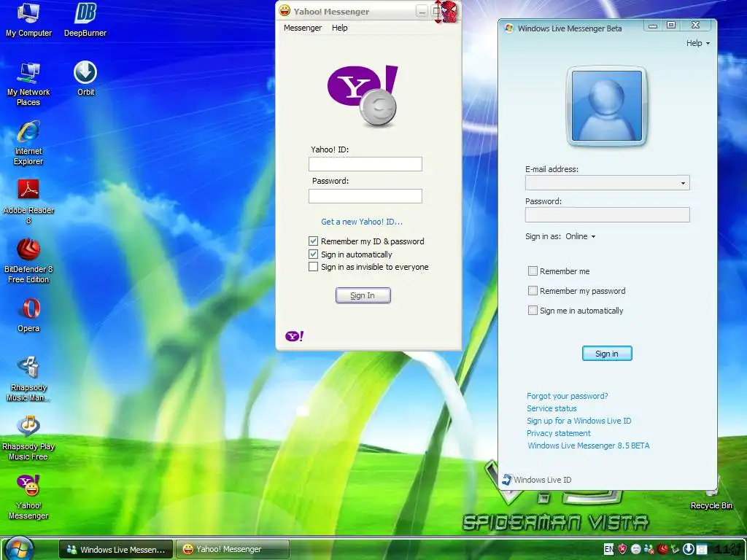Open the Sign in as Online status dropdown
The height and width of the screenshot is (560, 747).
click(x=580, y=236)
